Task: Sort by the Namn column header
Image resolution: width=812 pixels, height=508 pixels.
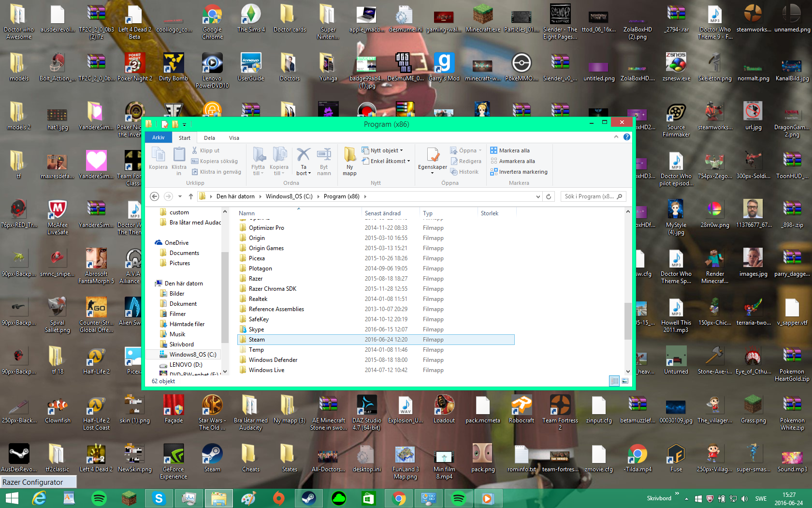Action: tap(299, 213)
